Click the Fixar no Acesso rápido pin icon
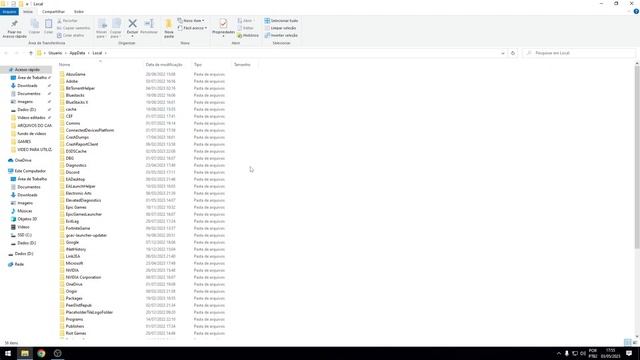This screenshot has width=640, height=360. click(14, 24)
